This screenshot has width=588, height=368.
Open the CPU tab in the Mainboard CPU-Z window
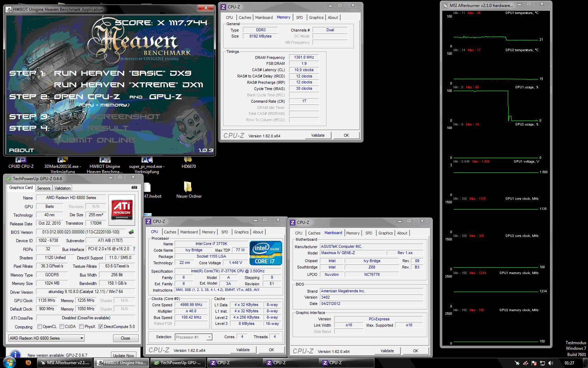click(299, 233)
